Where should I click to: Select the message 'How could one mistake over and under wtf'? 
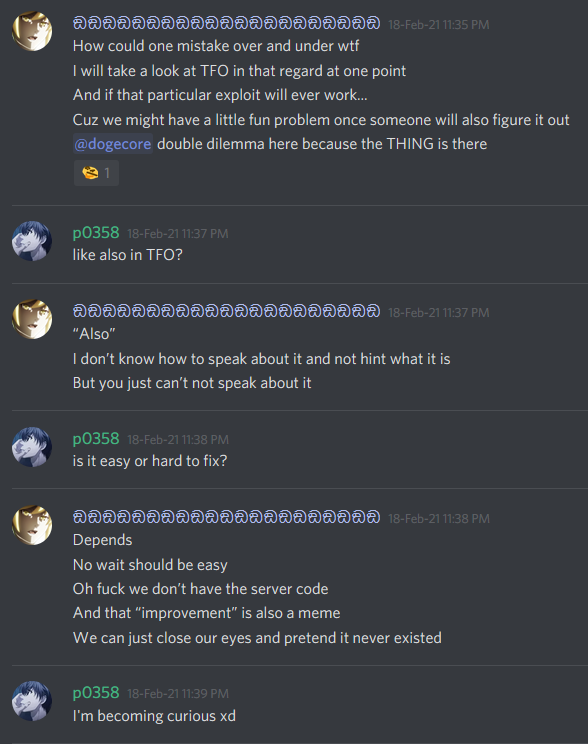coord(216,46)
